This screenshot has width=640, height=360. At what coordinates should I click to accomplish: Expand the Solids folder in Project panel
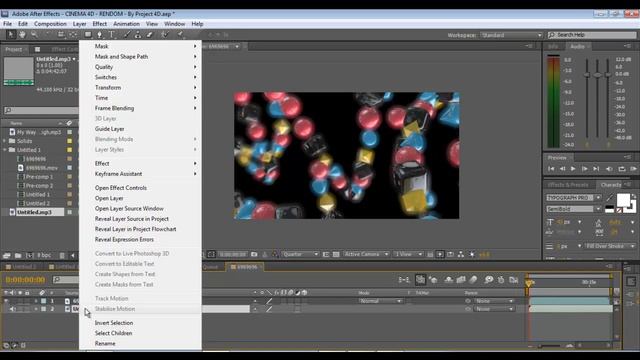coord(5,141)
